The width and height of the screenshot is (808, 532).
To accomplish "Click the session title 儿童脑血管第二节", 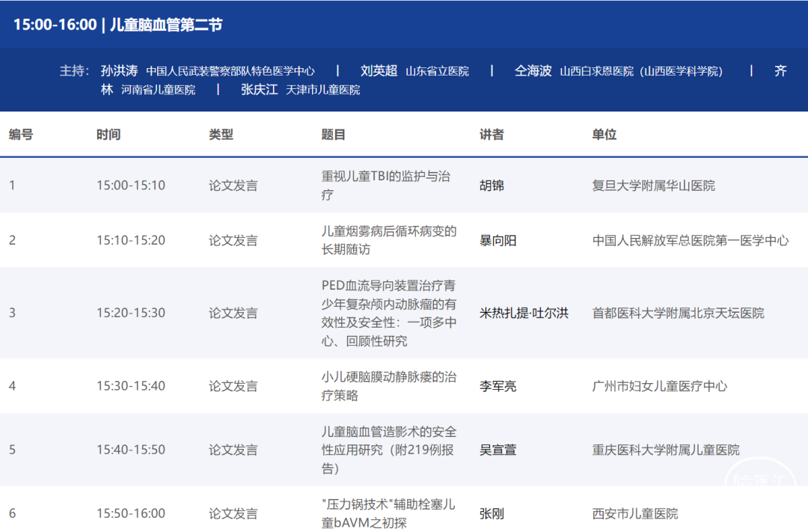I will coord(166,25).
